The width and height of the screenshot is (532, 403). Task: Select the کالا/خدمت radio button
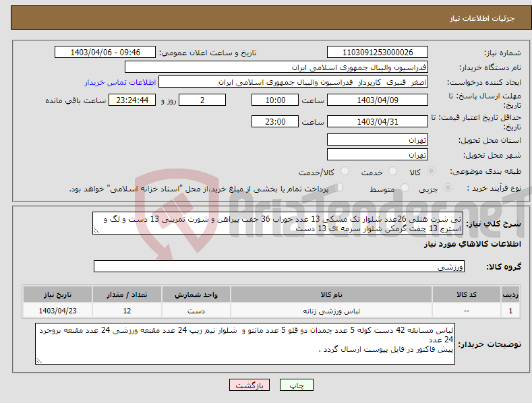(x=345, y=171)
